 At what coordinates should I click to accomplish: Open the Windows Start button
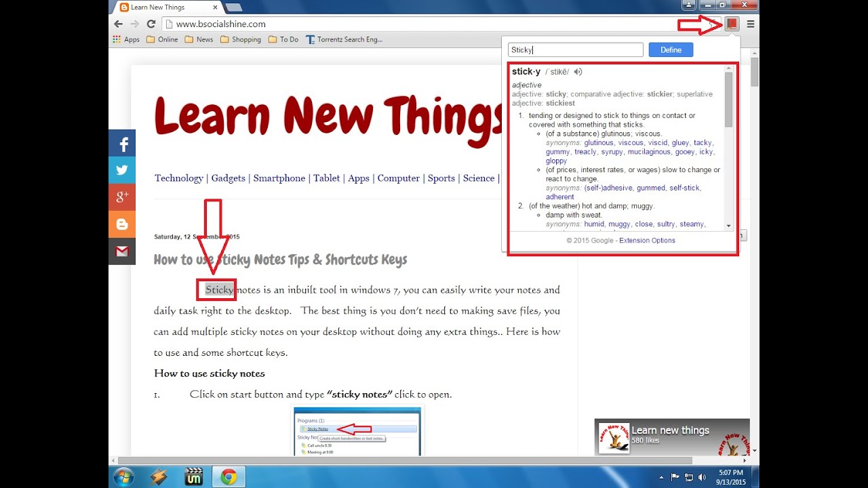point(124,476)
